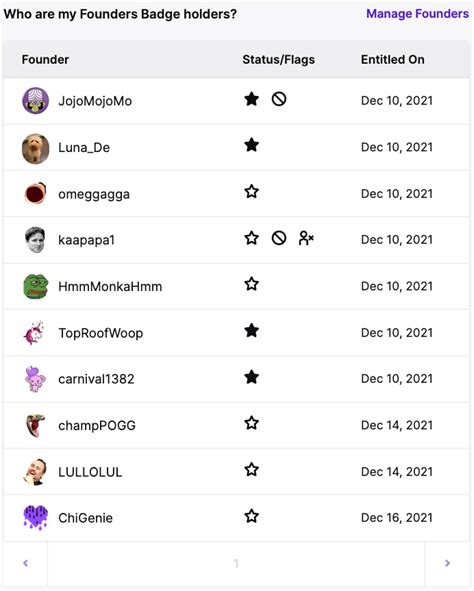Click the outlined star for kaapapa1

pos(251,238)
